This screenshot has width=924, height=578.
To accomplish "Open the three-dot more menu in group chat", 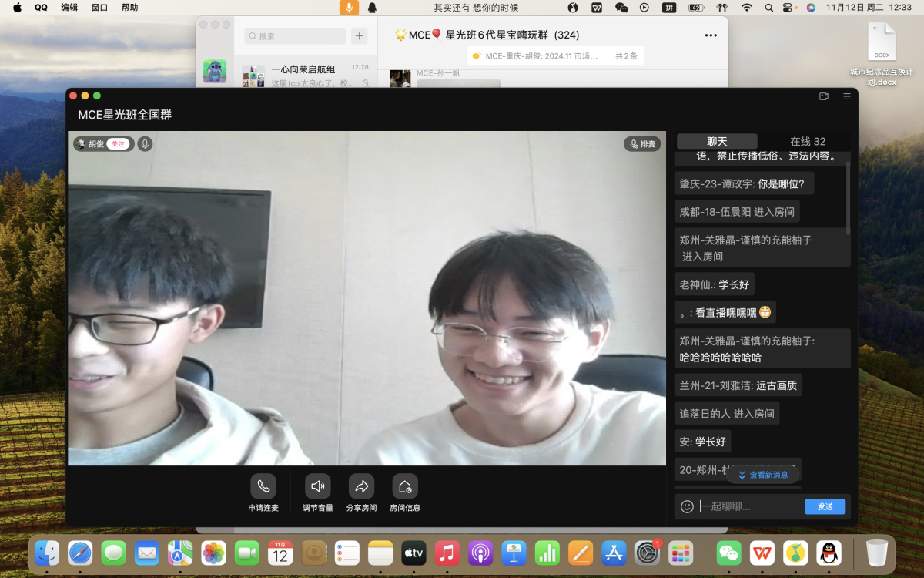I will point(711,35).
